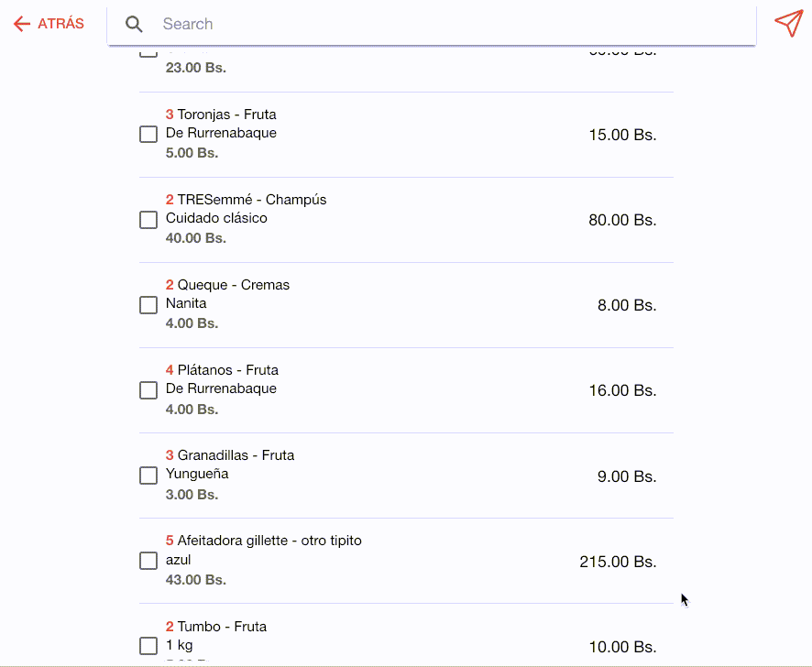Tick the partially hidden top item checkbox

[148, 52]
